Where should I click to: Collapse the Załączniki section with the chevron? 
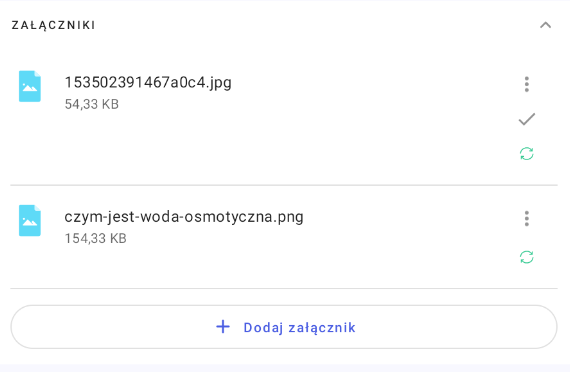(x=546, y=25)
